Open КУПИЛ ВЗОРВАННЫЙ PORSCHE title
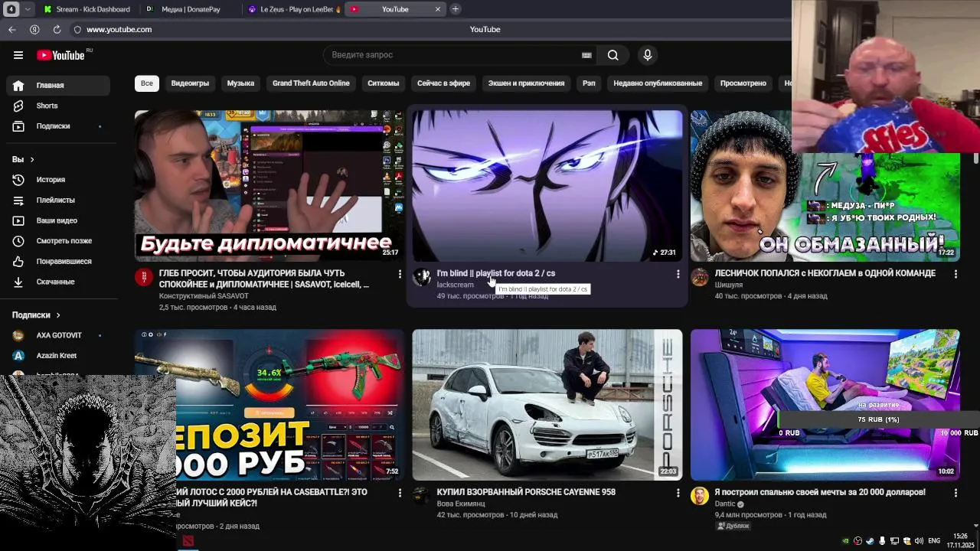Image resolution: width=980 pixels, height=551 pixels. coord(526,492)
